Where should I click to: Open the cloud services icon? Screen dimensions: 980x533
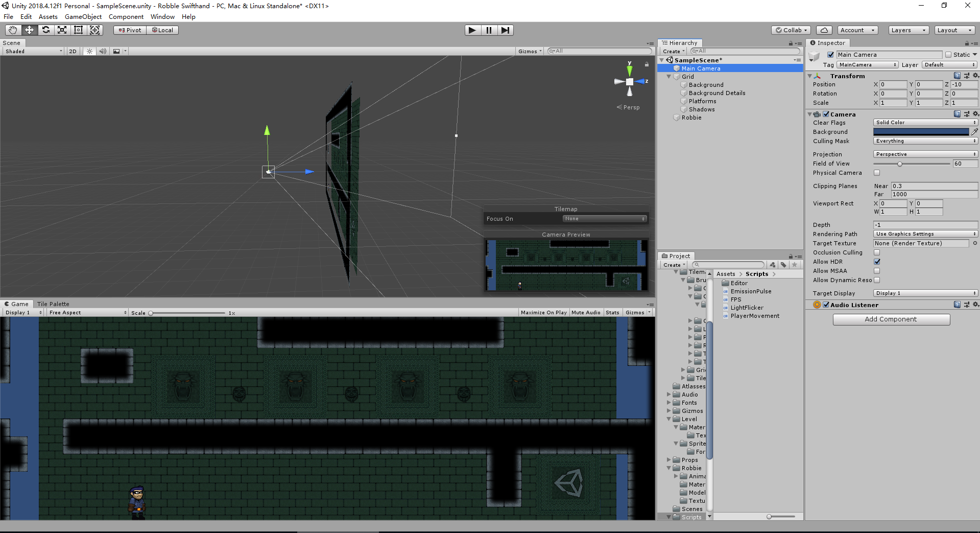pyautogui.click(x=824, y=30)
